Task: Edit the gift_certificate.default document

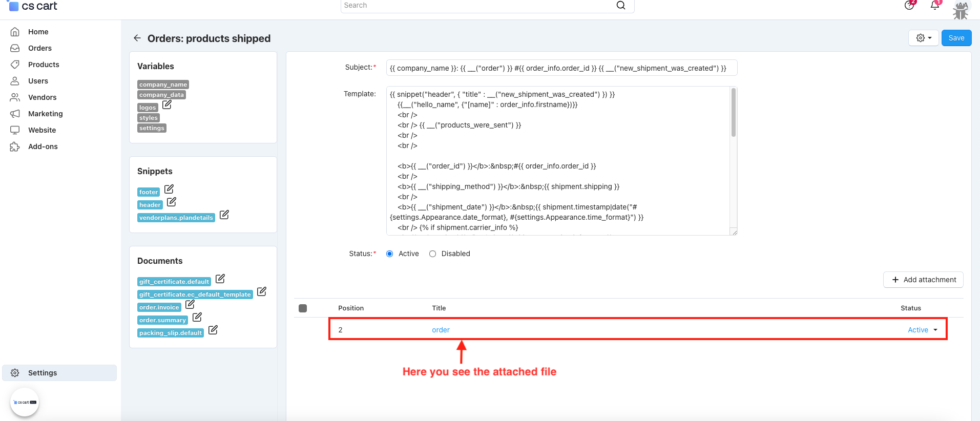Action: coord(220,279)
